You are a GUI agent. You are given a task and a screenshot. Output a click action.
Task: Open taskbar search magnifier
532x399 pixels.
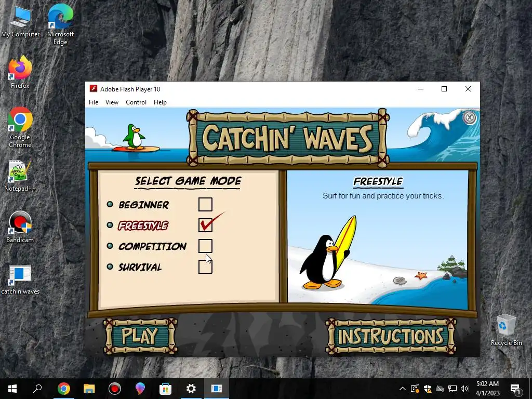click(37, 389)
